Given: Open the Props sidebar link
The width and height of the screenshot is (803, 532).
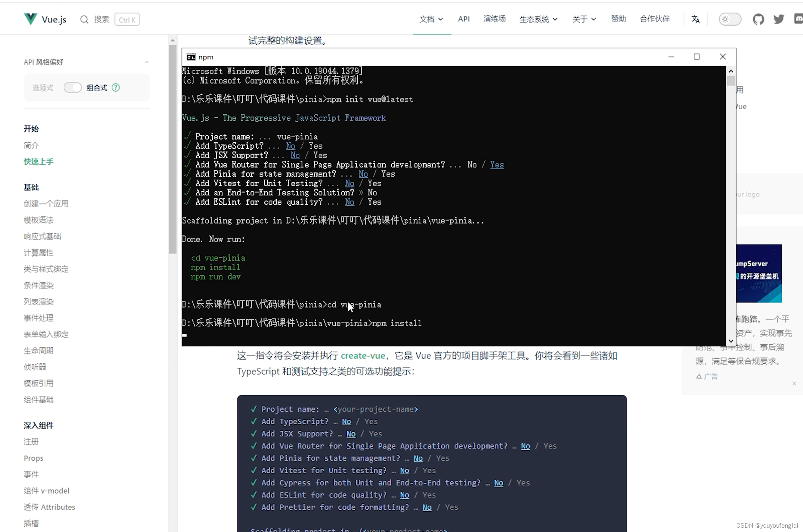Looking at the screenshot, I should tap(34, 458).
